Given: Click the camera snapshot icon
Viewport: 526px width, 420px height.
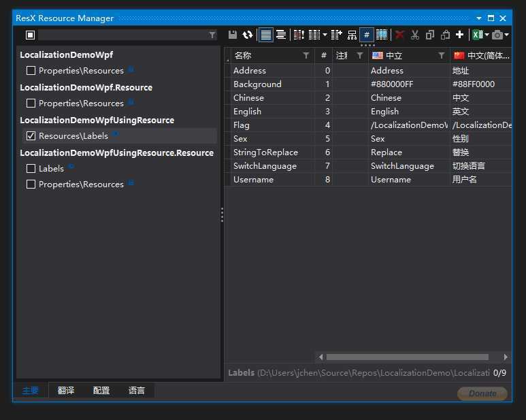Looking at the screenshot, I should pyautogui.click(x=497, y=35).
